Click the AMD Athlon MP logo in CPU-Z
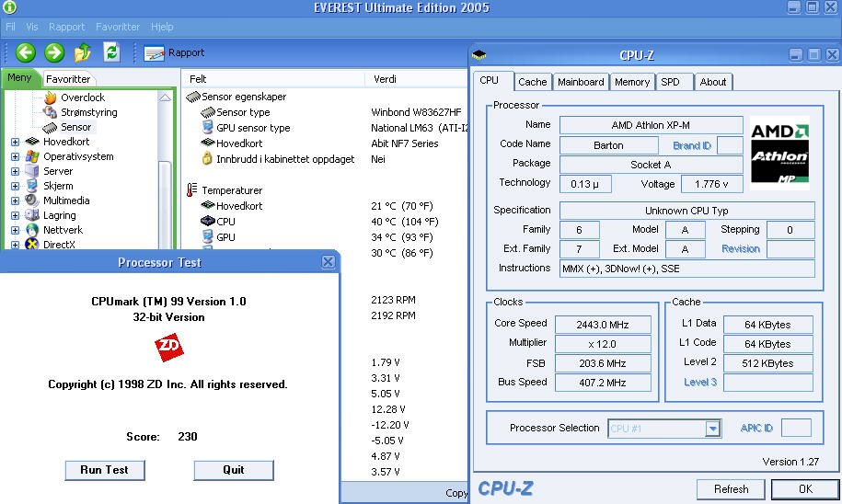842x504 pixels. point(779,153)
